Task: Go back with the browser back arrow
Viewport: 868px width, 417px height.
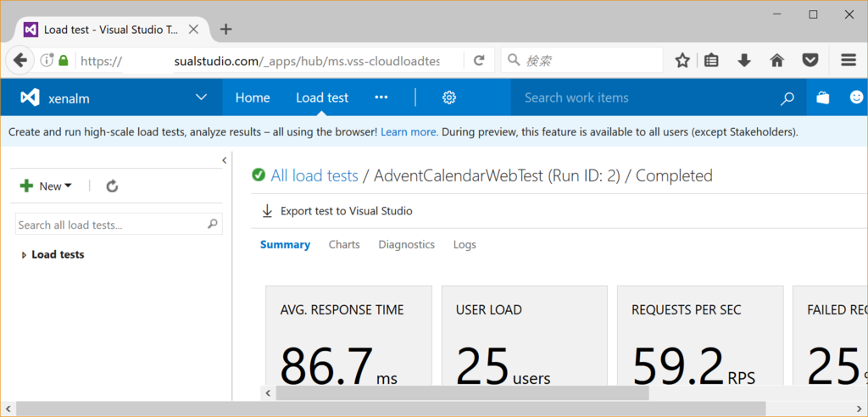Action: [19, 60]
